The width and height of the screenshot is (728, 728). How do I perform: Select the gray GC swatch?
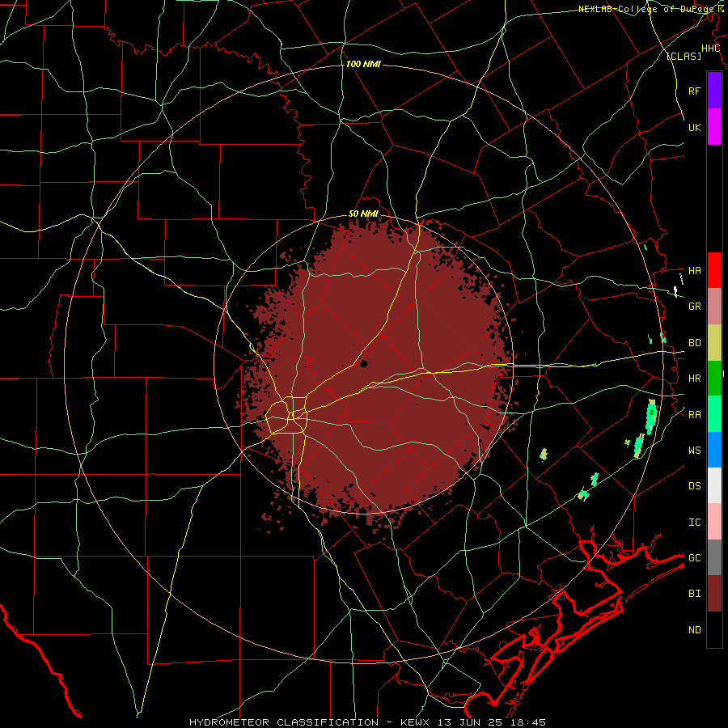(714, 557)
